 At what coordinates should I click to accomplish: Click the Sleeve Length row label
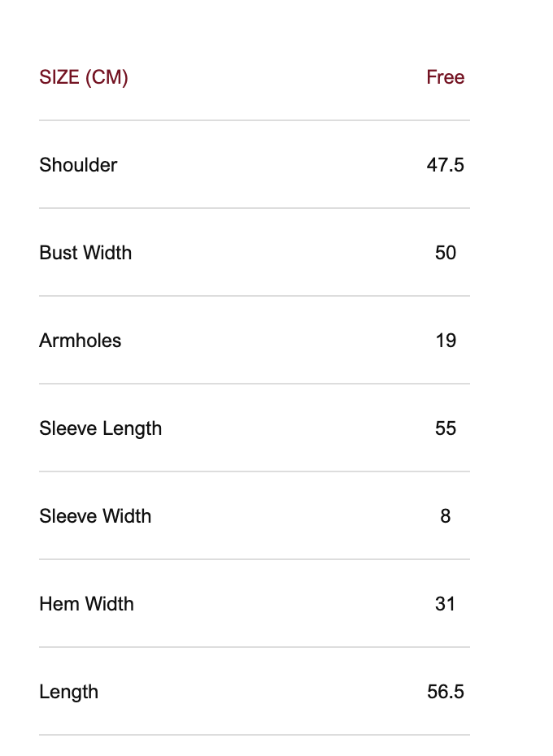coord(100,428)
